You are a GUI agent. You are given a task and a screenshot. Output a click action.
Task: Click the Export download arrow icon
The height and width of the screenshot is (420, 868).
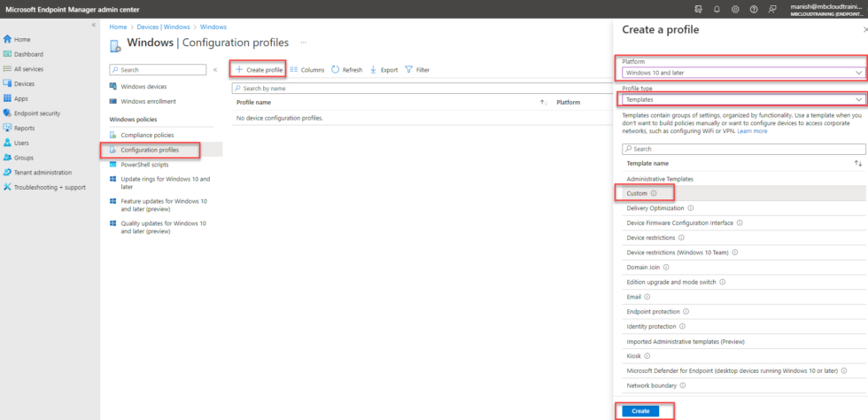pos(373,70)
